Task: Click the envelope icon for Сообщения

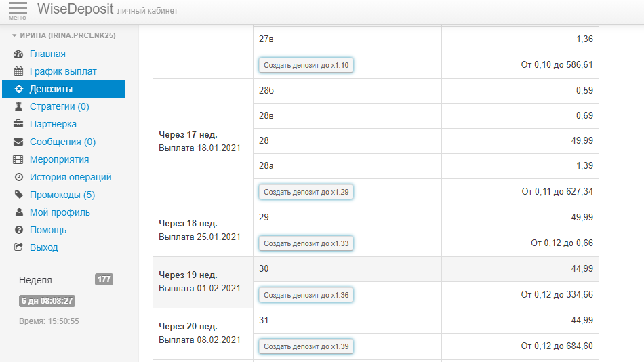Action: click(x=18, y=142)
